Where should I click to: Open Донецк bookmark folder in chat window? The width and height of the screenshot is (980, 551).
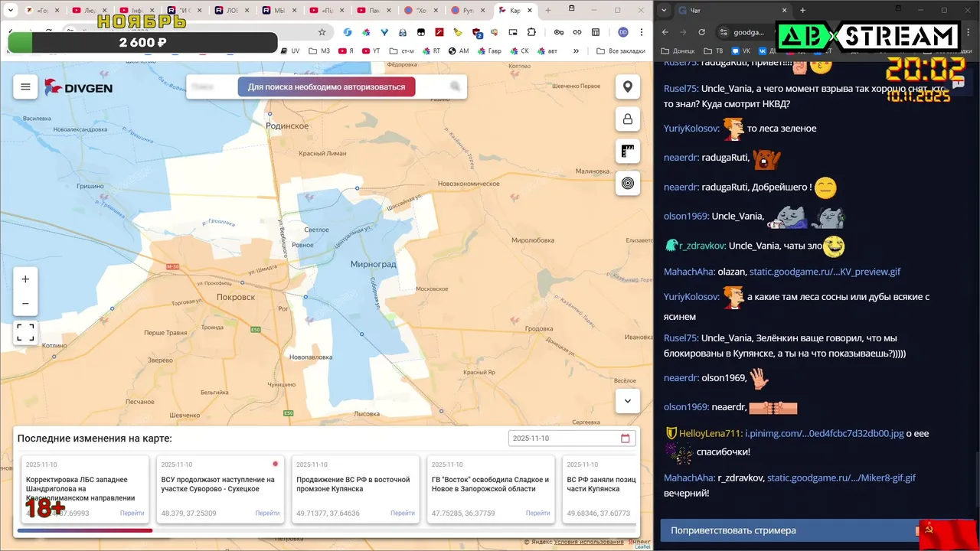coord(679,51)
